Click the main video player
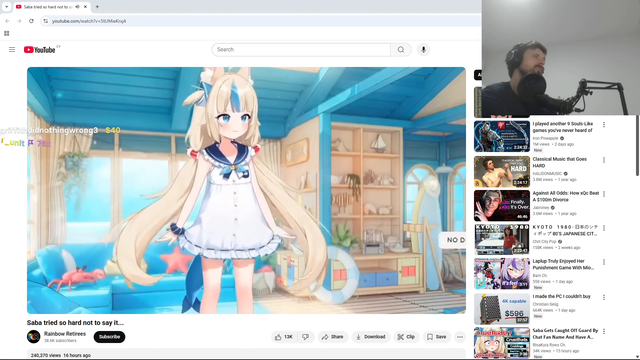640x360 pixels. pos(246,190)
